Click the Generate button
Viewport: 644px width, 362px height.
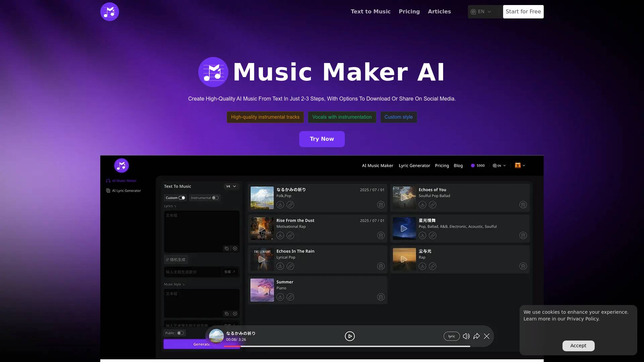201,344
